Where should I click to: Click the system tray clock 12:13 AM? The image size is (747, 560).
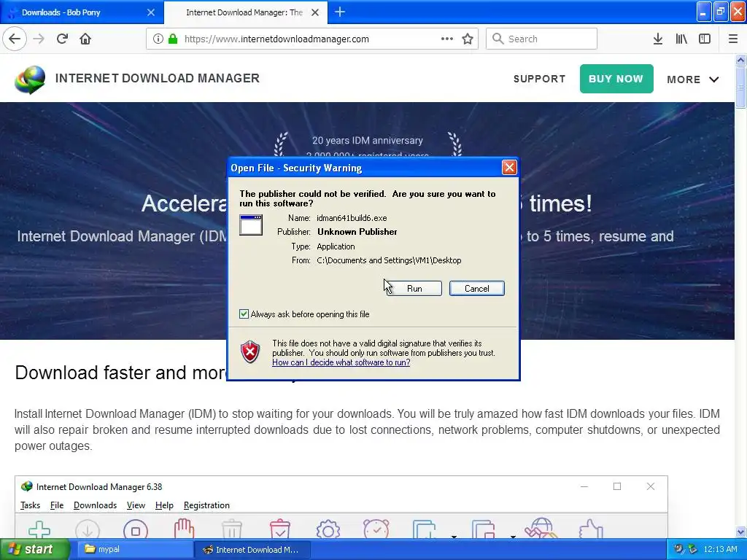pyautogui.click(x=720, y=550)
